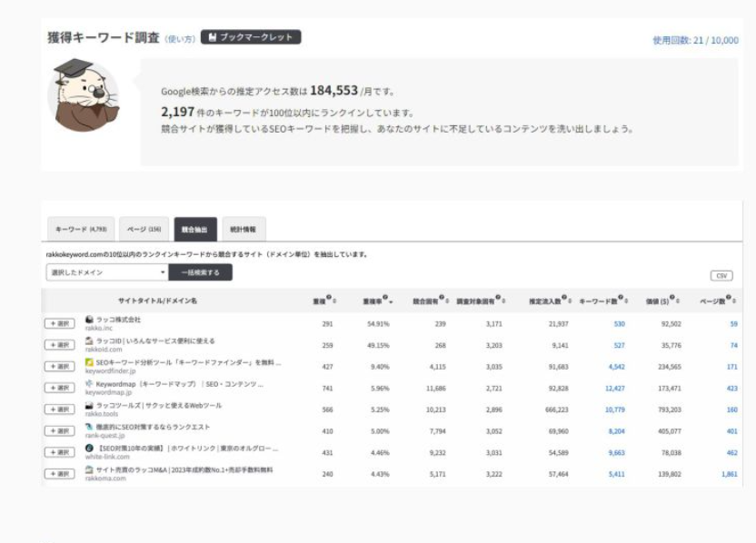The width and height of the screenshot is (756, 543).
Task: Toggle selection for rank-quest.jp row
Action: (x=60, y=430)
